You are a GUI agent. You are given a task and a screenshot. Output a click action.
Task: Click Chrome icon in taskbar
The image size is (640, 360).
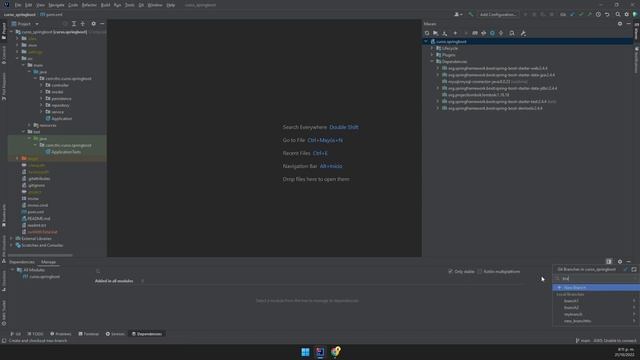tap(336, 352)
